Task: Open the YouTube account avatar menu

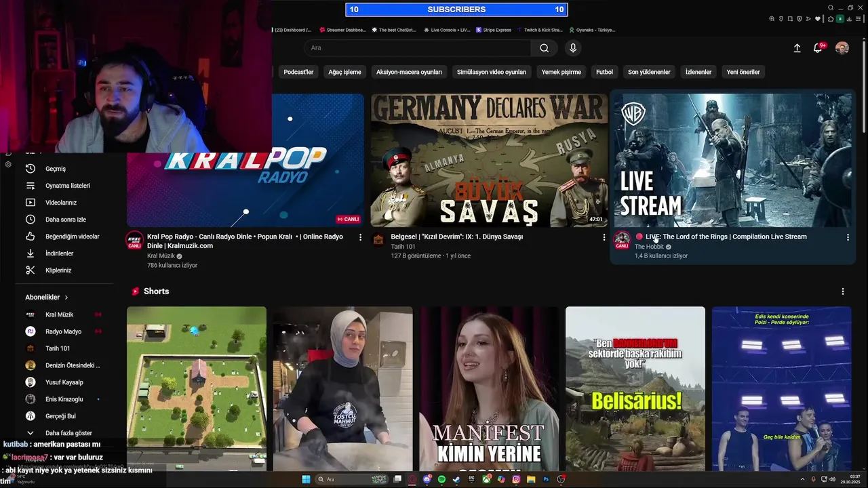Action: (842, 48)
